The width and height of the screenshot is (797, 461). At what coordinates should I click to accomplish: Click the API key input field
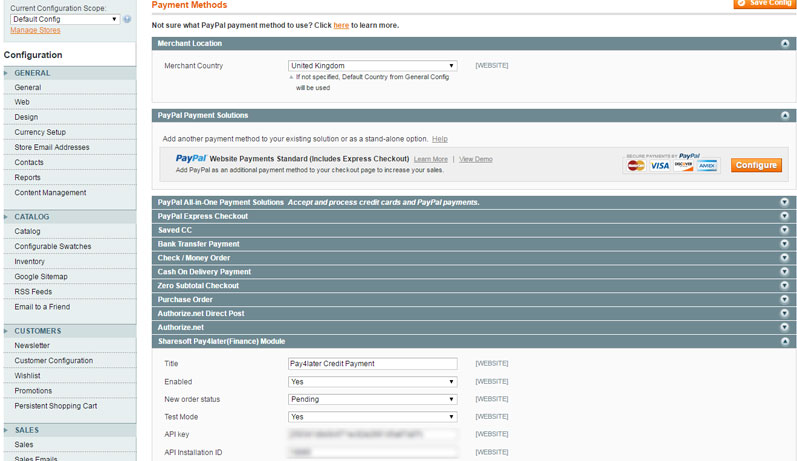[x=373, y=435]
